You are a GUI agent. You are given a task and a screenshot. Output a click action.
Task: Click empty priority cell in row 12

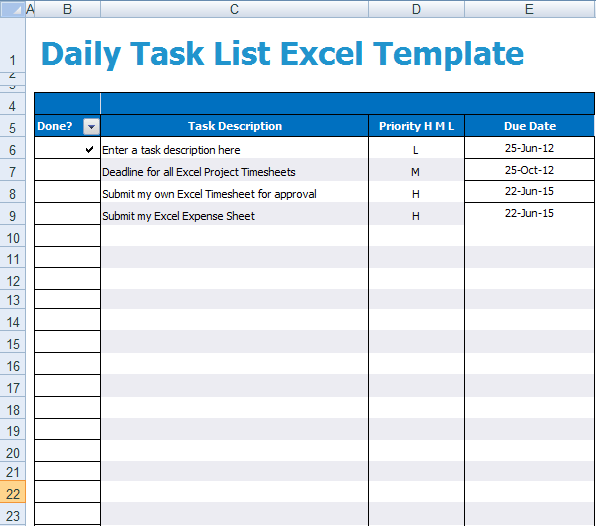pos(416,278)
